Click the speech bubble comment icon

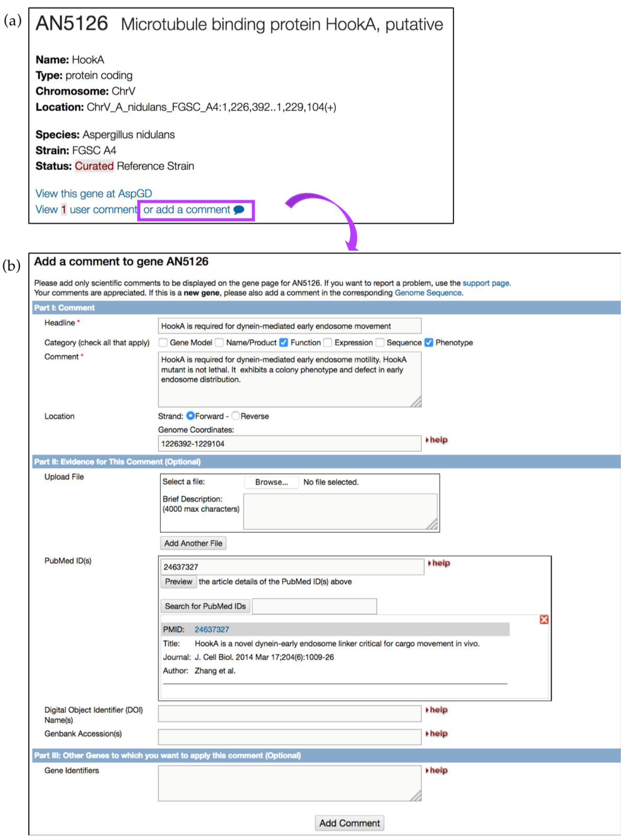[239, 210]
